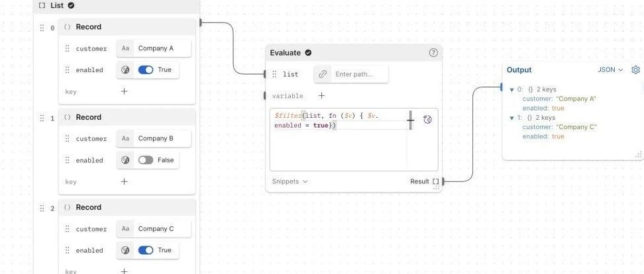Expand the Snippets dropdown

click(290, 181)
